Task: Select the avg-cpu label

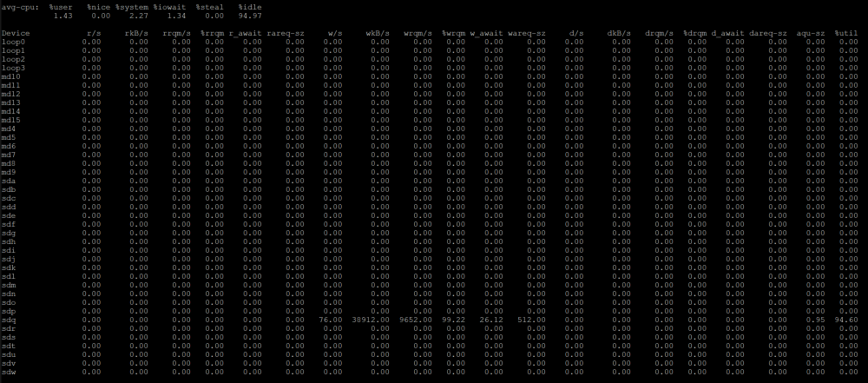Action: click(x=20, y=7)
